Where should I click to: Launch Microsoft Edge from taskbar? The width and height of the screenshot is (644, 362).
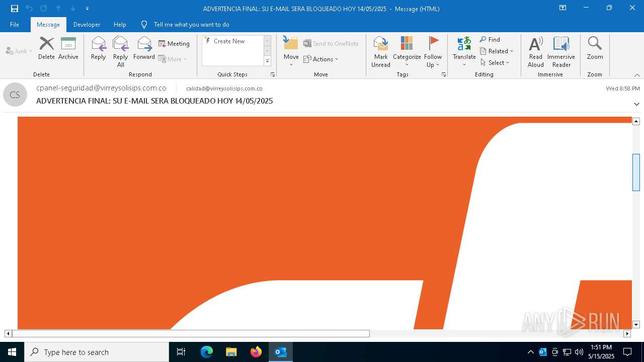(x=207, y=352)
